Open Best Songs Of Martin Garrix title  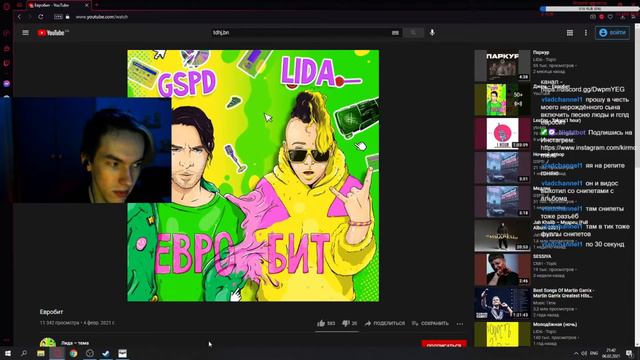tap(563, 293)
